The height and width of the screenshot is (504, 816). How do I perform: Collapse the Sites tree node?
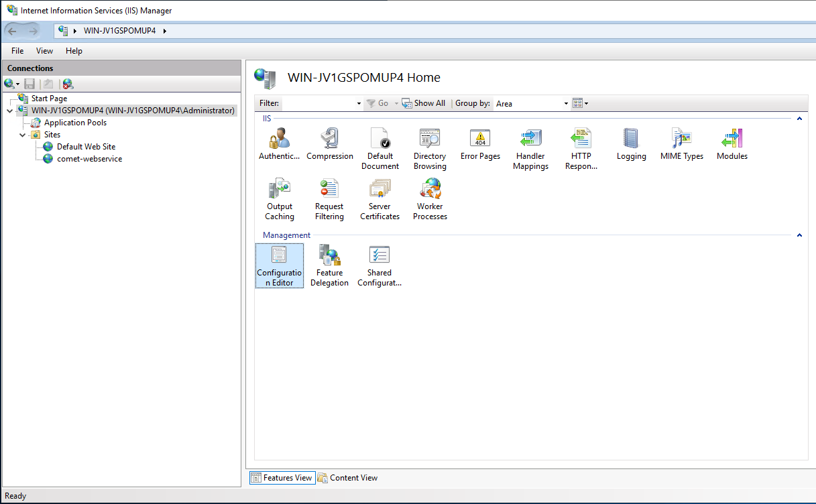(23, 135)
